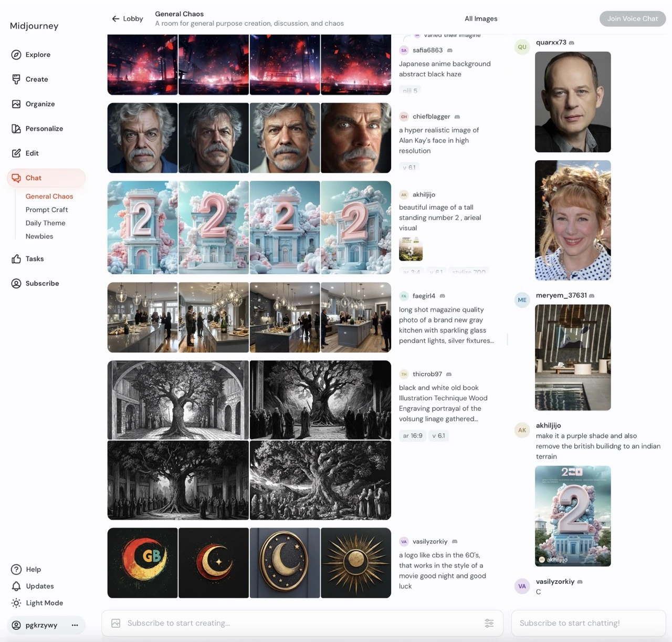Click the Help question mark icon

pyautogui.click(x=16, y=569)
